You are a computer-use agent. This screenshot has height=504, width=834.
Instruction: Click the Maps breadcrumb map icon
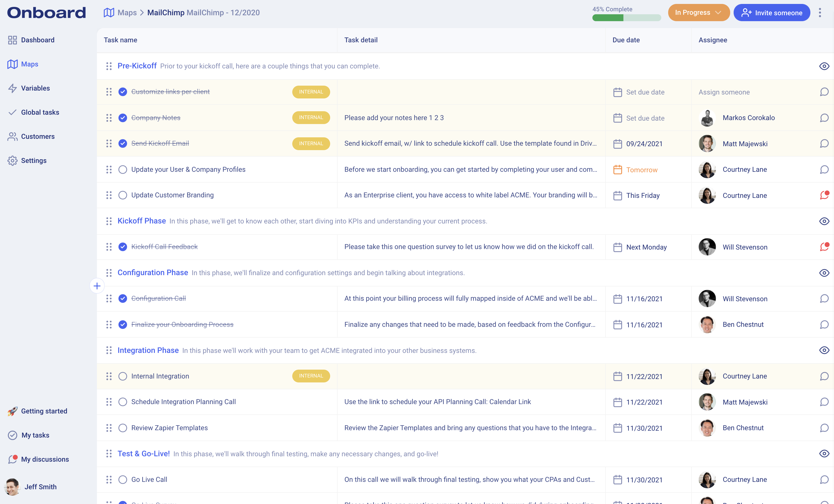pyautogui.click(x=109, y=13)
